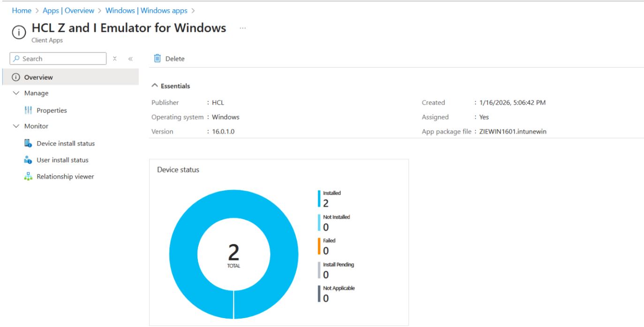Viewport: 644px width, 327px height.
Task: Collapse the Monitor section
Action: coord(16,126)
